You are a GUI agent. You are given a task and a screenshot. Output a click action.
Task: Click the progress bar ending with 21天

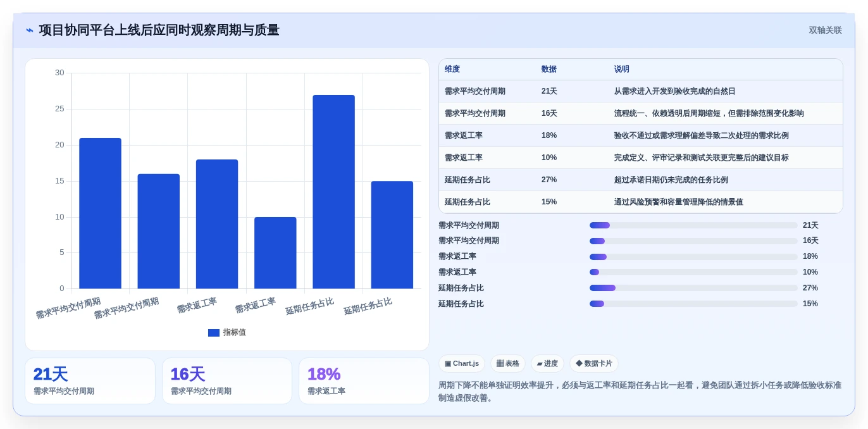click(693, 225)
